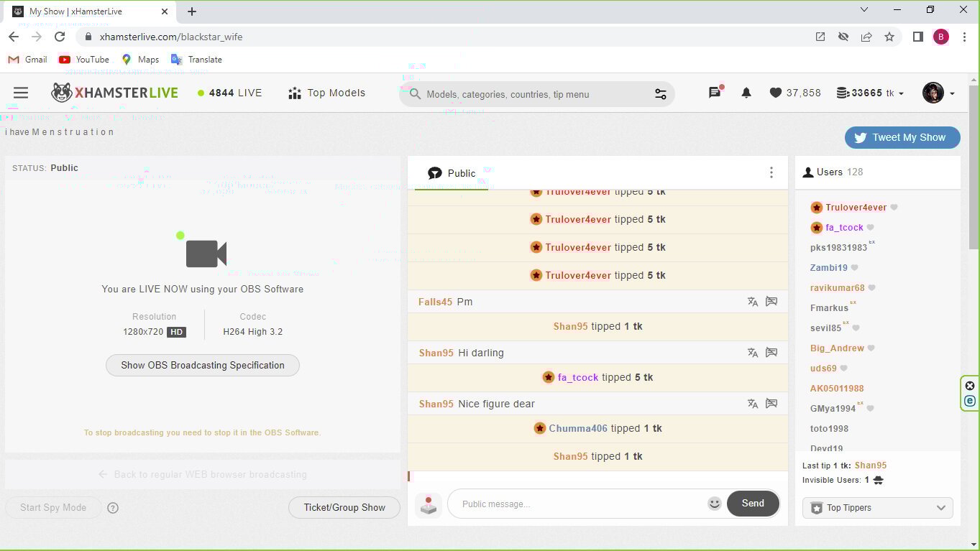Open the hamburger main menu
The height and width of the screenshot is (551, 980).
[x=21, y=93]
